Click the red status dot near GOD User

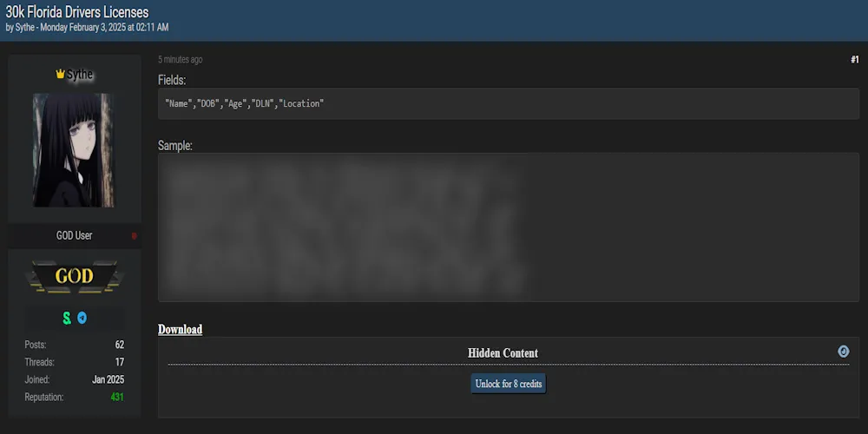(x=134, y=236)
